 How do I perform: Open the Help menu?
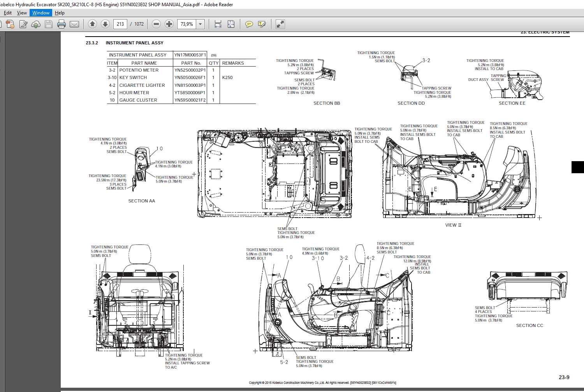pos(60,13)
